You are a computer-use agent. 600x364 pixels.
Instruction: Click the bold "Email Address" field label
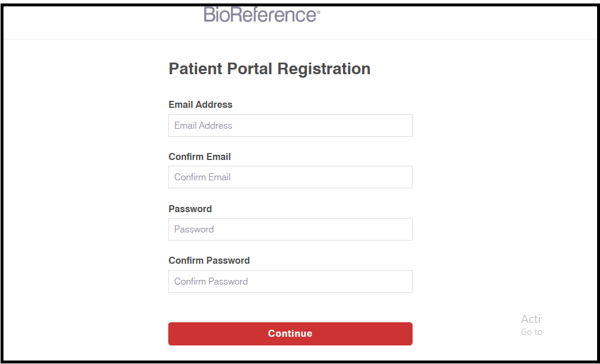point(200,105)
